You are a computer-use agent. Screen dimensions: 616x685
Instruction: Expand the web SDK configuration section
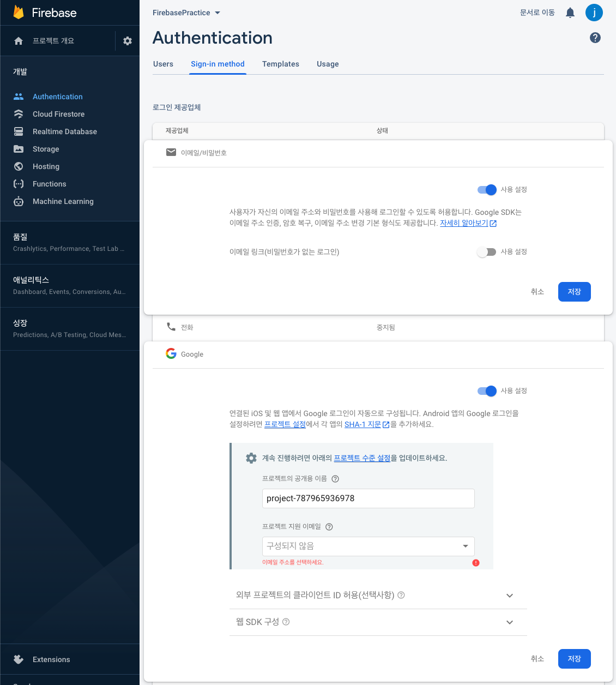[378, 622]
